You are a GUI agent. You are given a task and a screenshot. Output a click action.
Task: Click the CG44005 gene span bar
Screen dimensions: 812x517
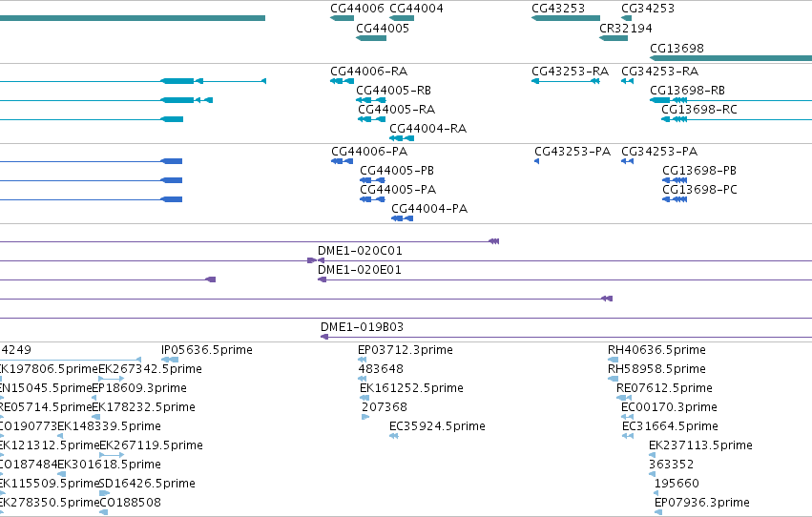371,38
